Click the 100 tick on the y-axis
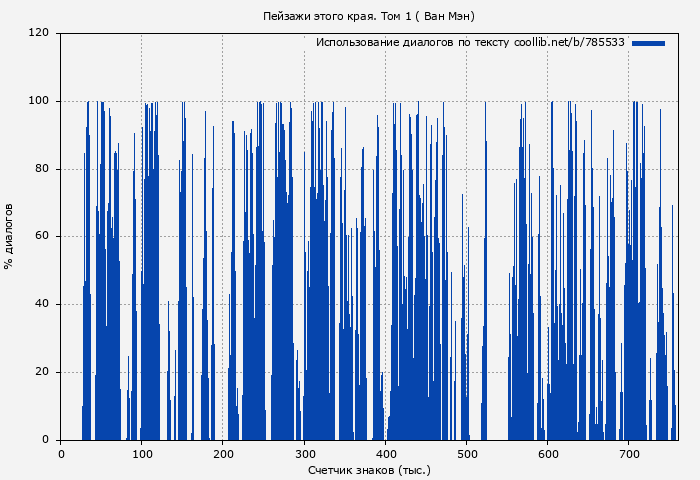This screenshot has height=480, width=700. point(39,101)
